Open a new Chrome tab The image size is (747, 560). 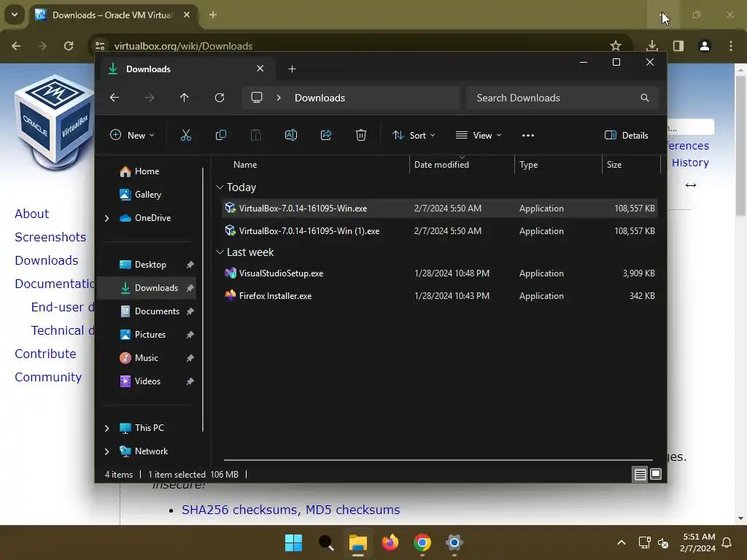coord(213,15)
